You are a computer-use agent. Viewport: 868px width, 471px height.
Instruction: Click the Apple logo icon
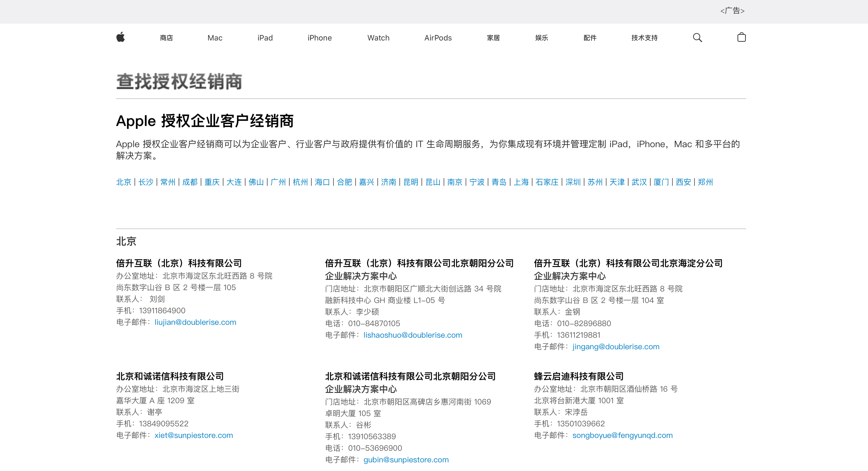(120, 37)
